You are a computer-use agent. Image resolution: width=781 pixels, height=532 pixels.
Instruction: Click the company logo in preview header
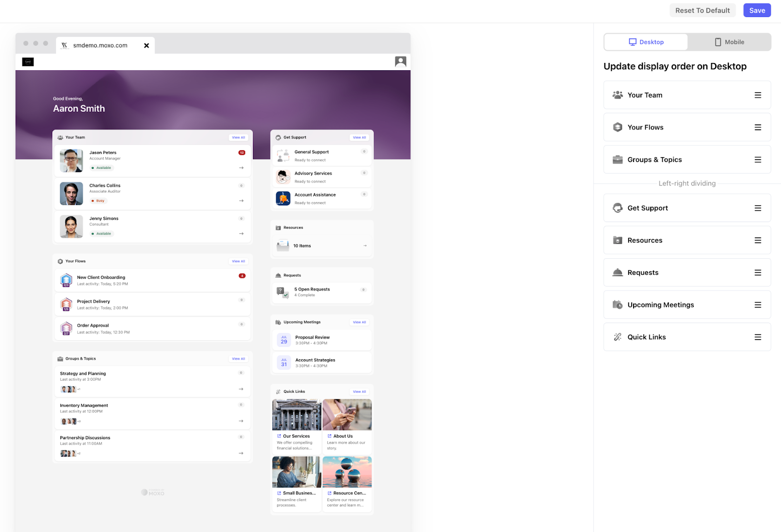point(28,62)
